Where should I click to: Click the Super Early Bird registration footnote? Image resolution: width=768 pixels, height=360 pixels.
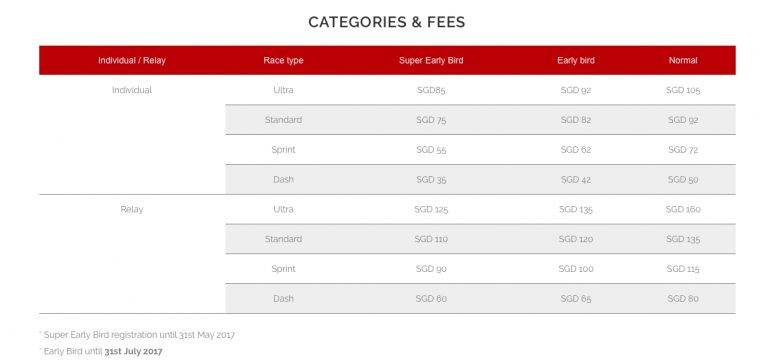point(137,336)
